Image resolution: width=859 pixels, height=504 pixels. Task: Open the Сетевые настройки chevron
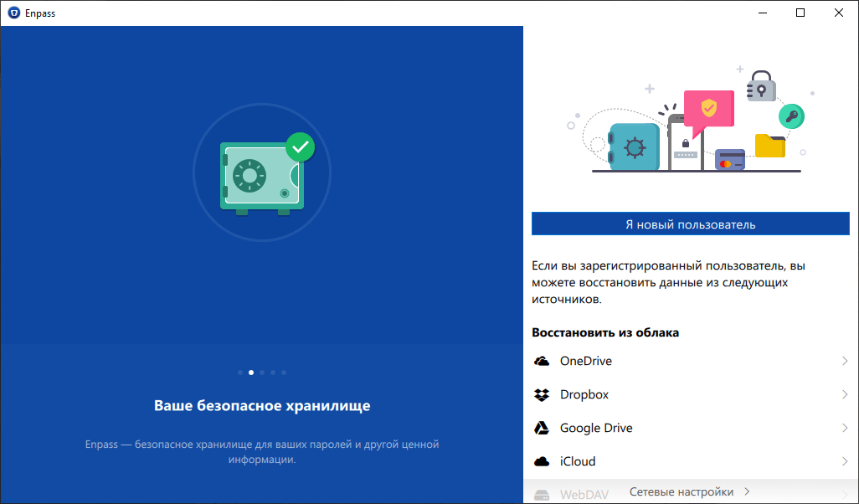(x=747, y=491)
